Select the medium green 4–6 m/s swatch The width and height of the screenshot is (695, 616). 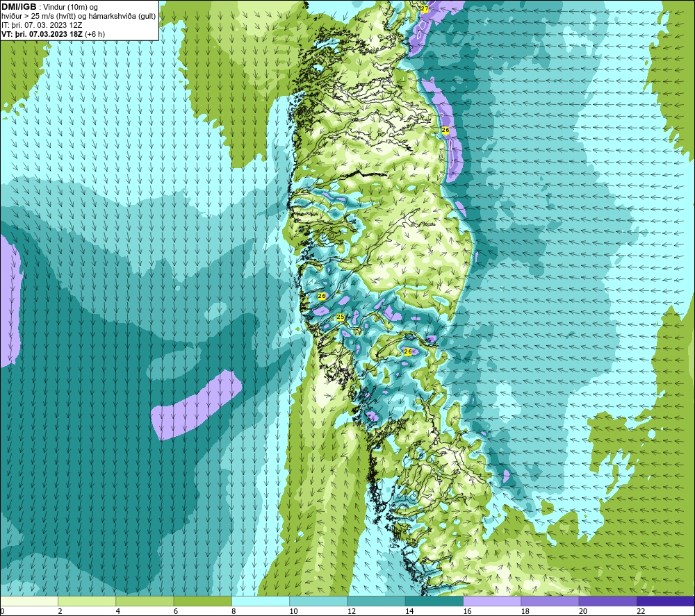pos(145,601)
